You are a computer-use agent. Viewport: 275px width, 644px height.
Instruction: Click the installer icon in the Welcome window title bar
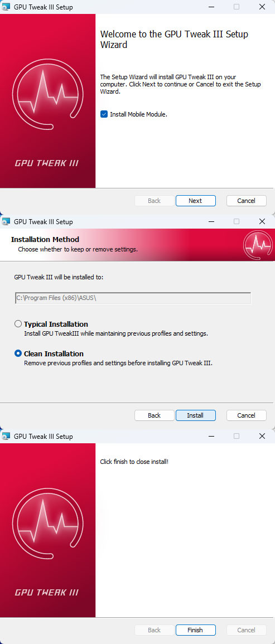coord(6,7)
